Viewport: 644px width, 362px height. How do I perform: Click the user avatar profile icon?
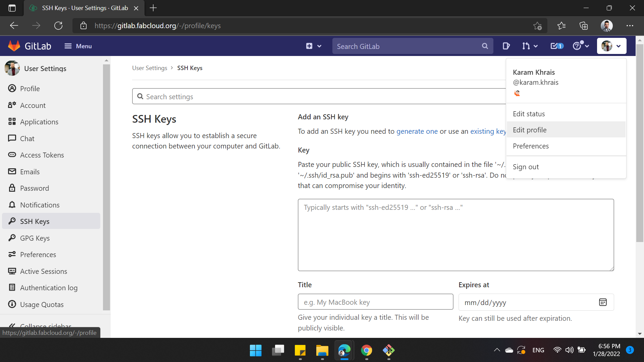click(607, 46)
